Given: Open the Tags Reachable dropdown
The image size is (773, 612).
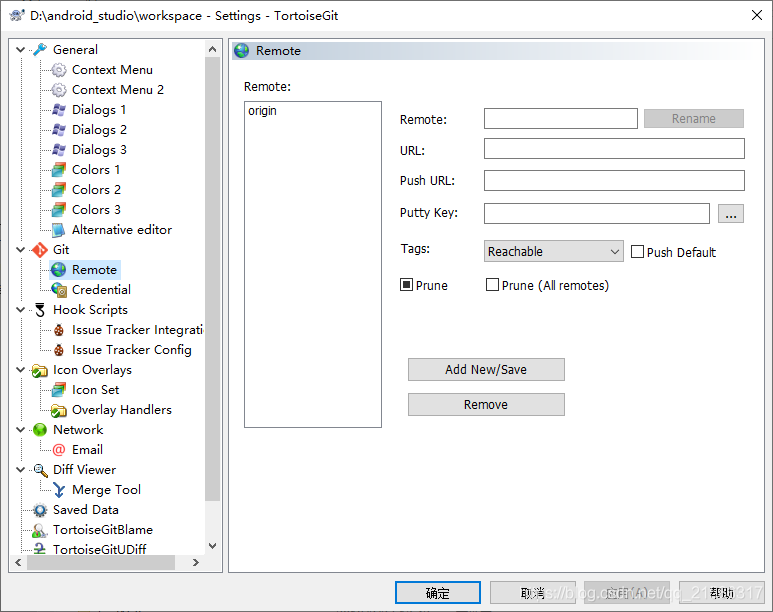Looking at the screenshot, I should (554, 251).
